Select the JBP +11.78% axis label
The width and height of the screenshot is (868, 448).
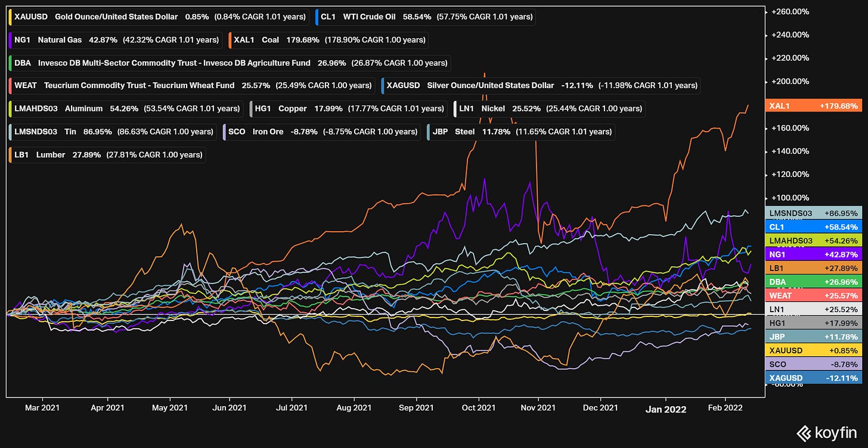coord(813,337)
